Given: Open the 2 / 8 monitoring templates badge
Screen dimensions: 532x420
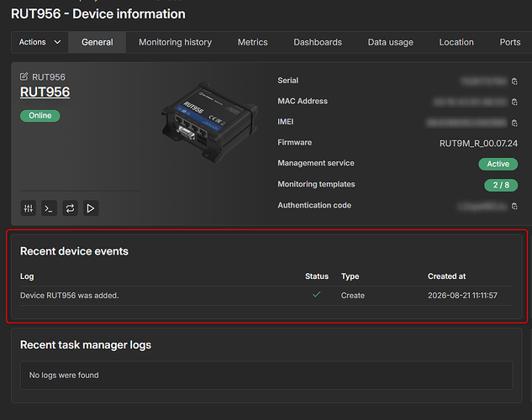Looking at the screenshot, I should (501, 185).
